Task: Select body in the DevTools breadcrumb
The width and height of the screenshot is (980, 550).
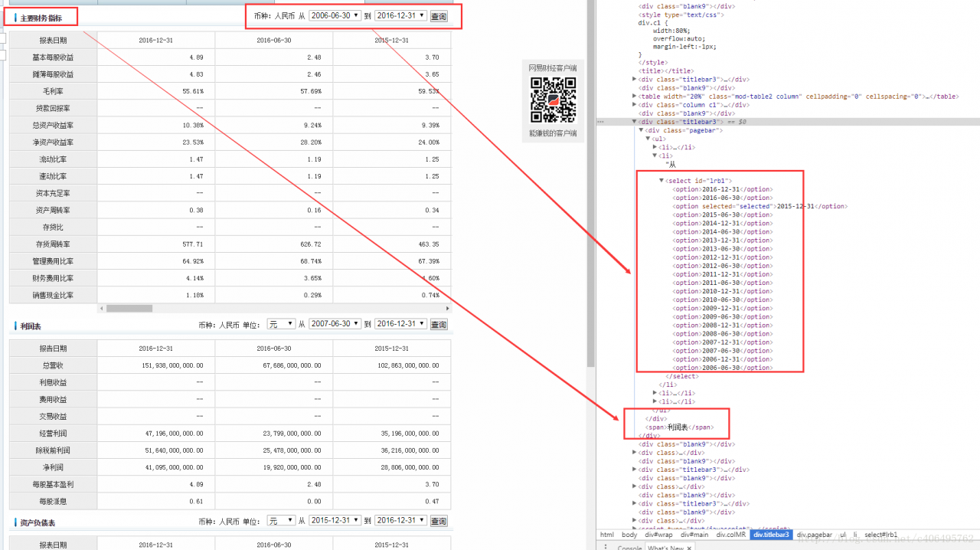Action: pyautogui.click(x=629, y=535)
